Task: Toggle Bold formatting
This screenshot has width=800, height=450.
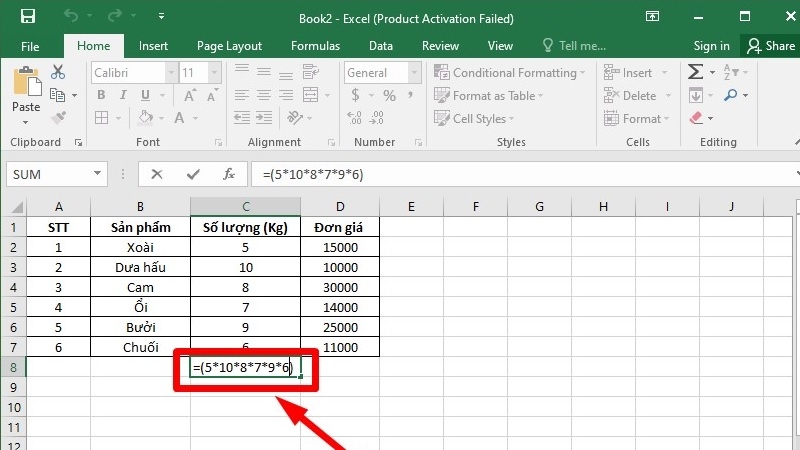Action: pyautogui.click(x=101, y=95)
